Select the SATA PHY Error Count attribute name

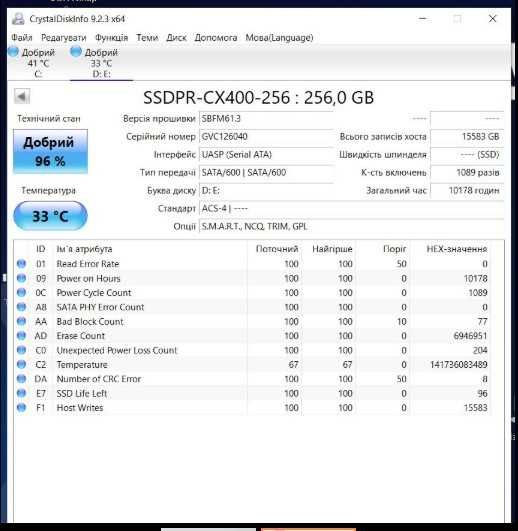point(100,307)
